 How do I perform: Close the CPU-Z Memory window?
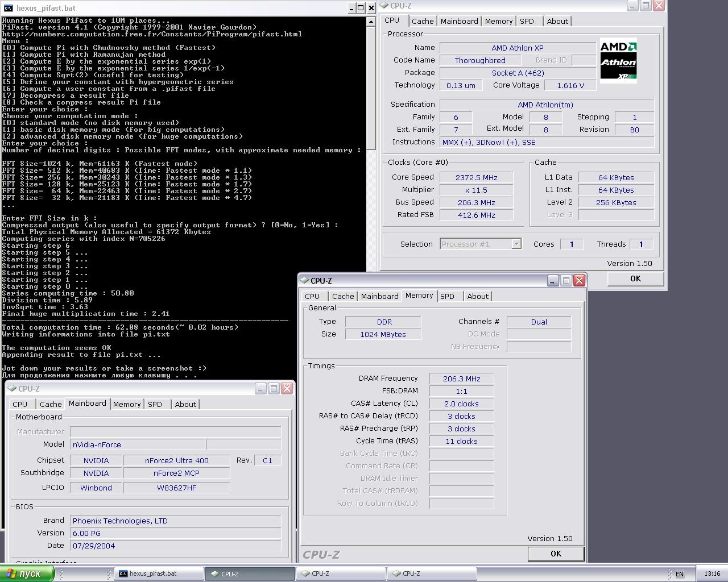pos(579,280)
